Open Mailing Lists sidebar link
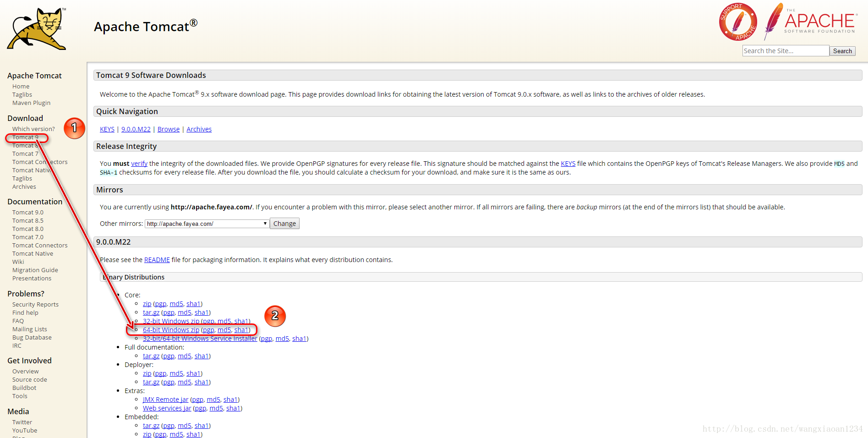868x438 pixels. point(29,329)
